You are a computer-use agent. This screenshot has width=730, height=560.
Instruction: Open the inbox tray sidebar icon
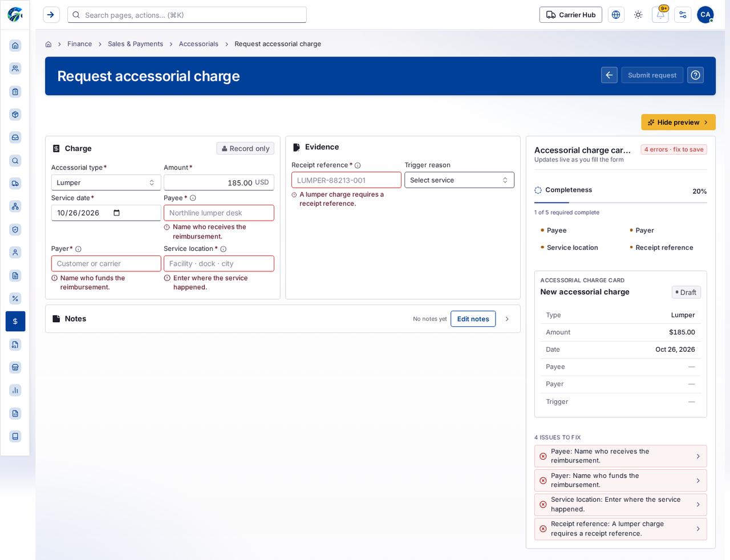(x=15, y=137)
